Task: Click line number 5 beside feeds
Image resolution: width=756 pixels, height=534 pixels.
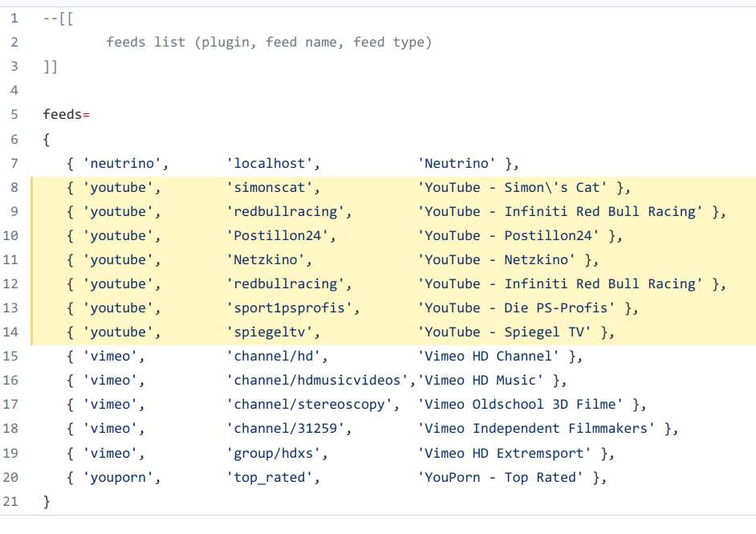Action: [x=14, y=114]
